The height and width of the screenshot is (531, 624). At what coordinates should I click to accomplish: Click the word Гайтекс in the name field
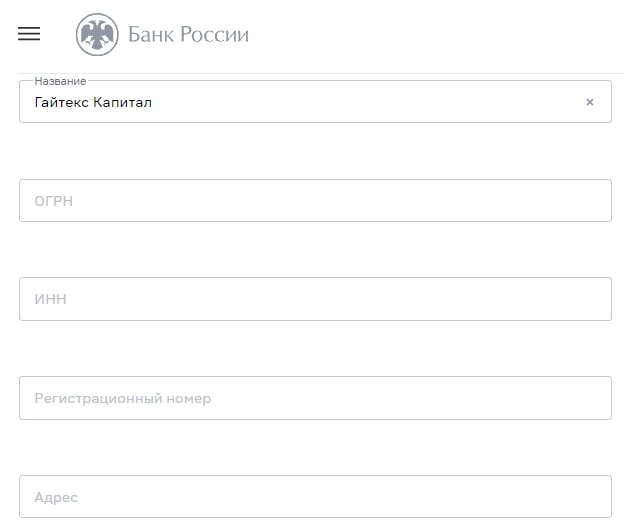62,102
